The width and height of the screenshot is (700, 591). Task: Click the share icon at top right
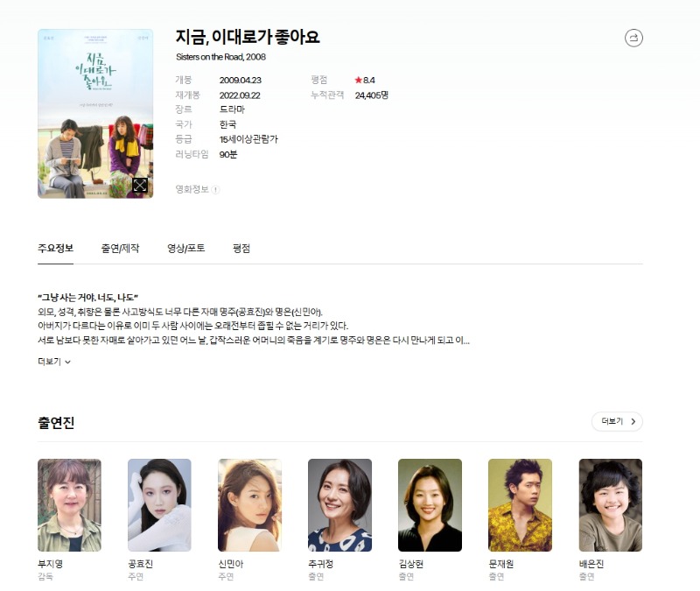pyautogui.click(x=633, y=38)
